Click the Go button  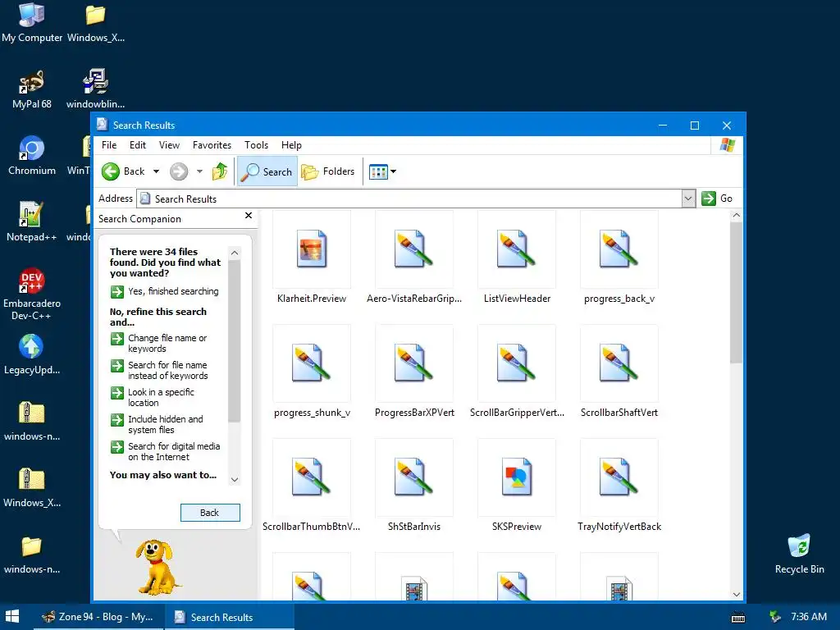click(717, 199)
